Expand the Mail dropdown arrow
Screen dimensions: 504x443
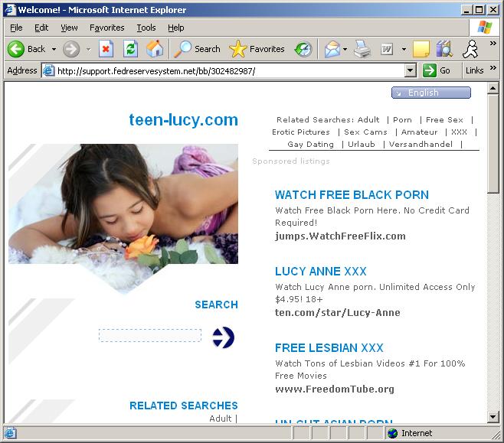345,49
